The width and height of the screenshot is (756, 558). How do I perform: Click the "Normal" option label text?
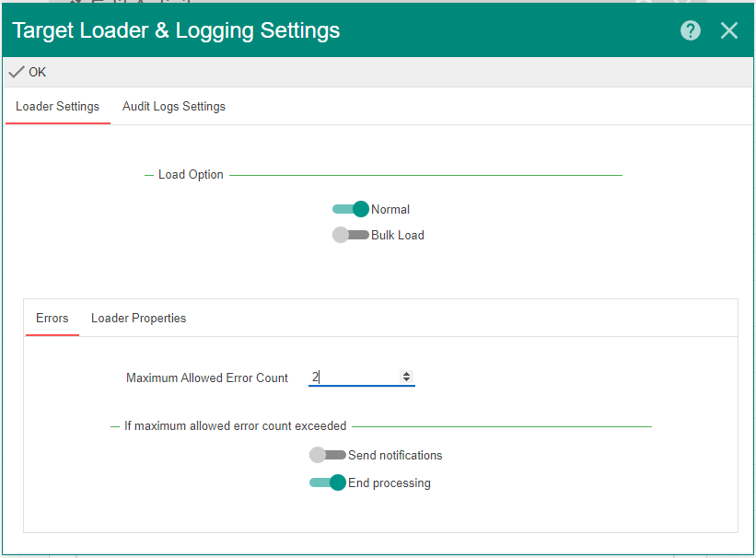(x=390, y=209)
